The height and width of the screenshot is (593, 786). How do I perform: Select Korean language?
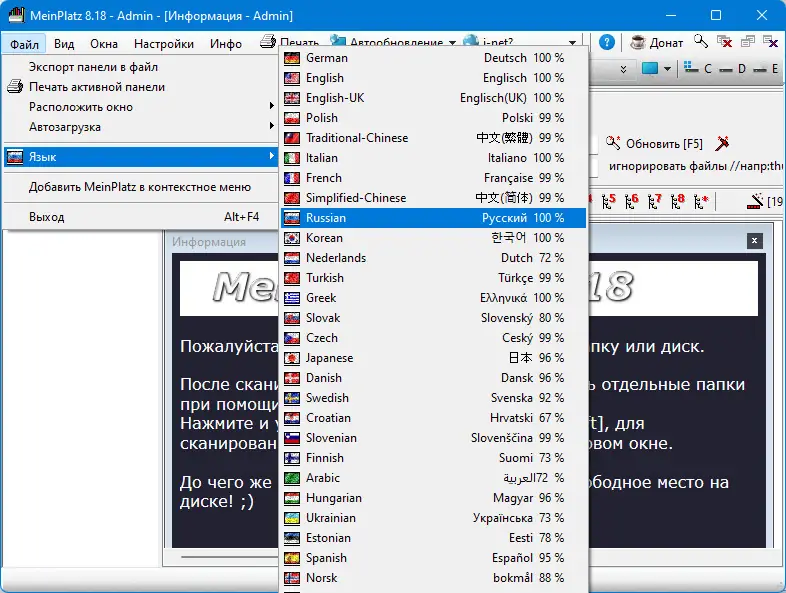(433, 238)
